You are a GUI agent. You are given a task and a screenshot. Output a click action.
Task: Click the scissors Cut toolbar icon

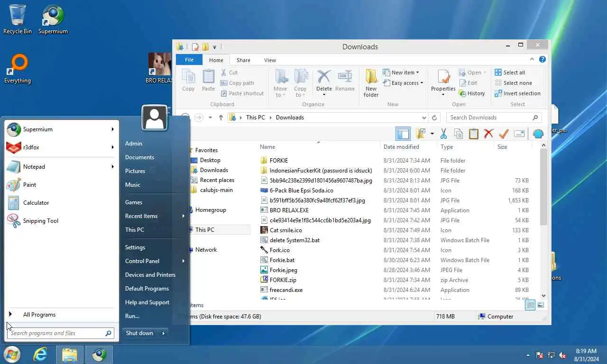[443, 134]
